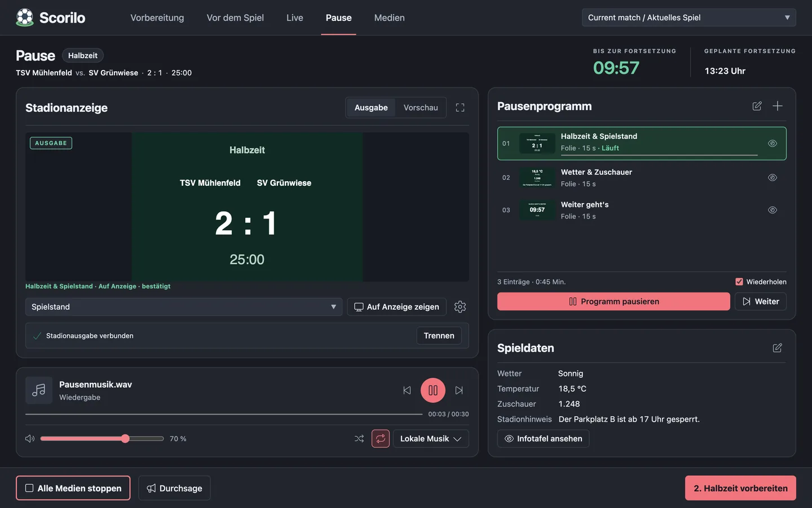Viewport: 812px width, 508px height.
Task: Skip to previous music track
Action: [x=407, y=390]
